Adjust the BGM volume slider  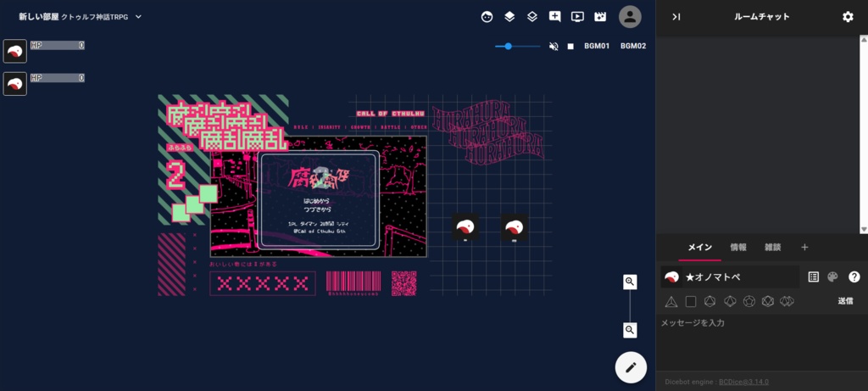click(518, 47)
